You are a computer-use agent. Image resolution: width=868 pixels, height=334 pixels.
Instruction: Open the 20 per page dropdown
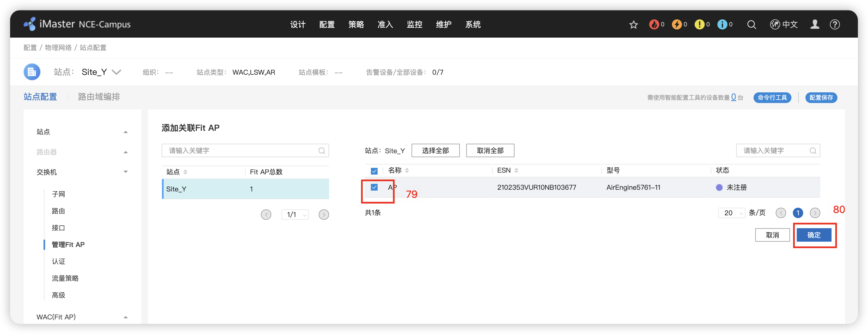[x=732, y=213]
